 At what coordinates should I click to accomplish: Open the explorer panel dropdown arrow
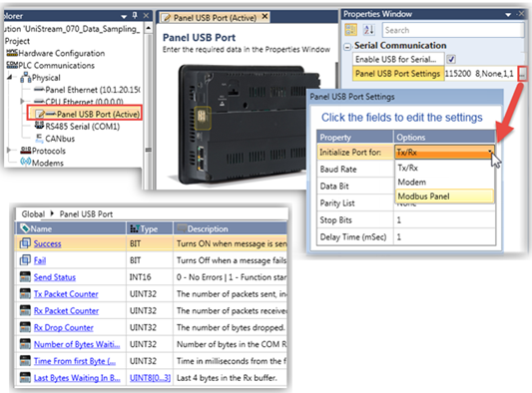[x=124, y=16]
